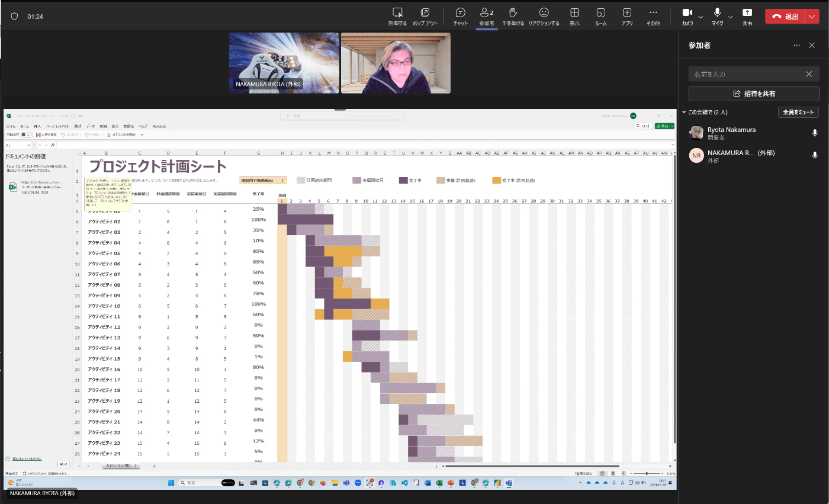Click the shield security icon in Teams title
This screenshot has height=504, width=829.
14,17
